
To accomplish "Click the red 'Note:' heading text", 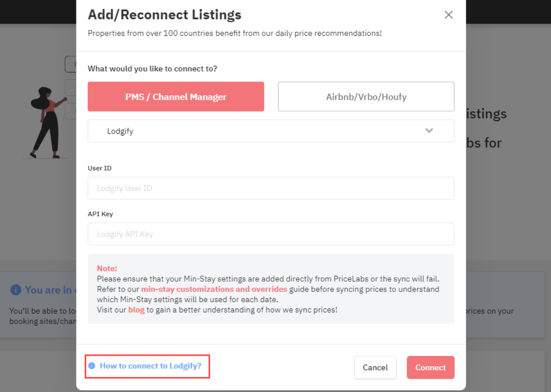I will [107, 269].
